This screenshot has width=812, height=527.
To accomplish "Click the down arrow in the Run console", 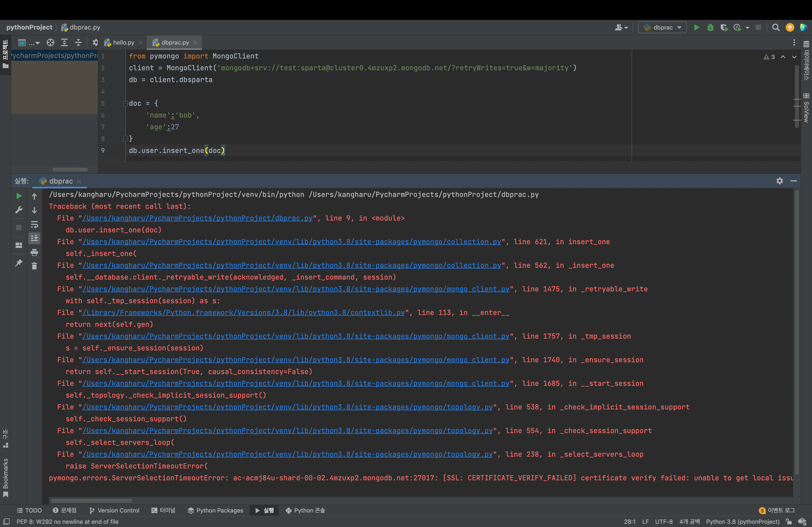I will 34,210.
